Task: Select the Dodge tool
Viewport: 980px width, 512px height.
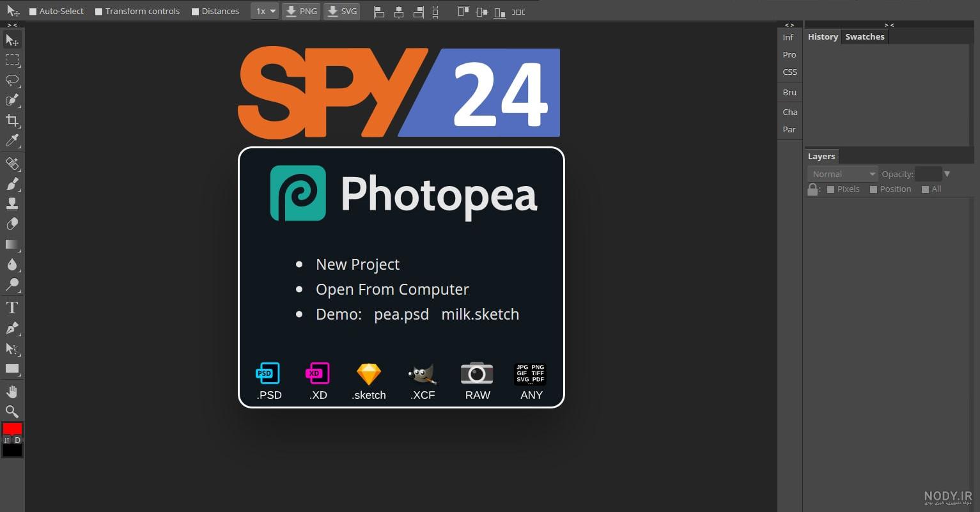Action: click(12, 284)
